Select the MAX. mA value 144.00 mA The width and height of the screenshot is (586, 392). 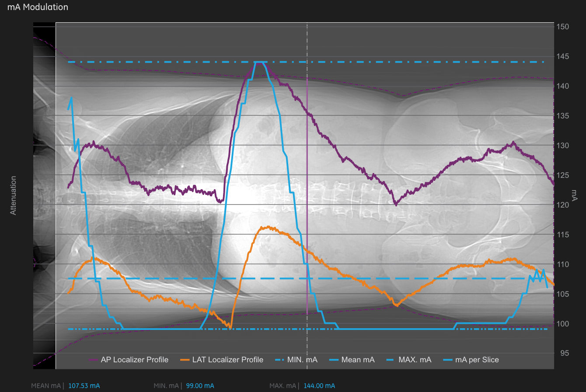319,386
